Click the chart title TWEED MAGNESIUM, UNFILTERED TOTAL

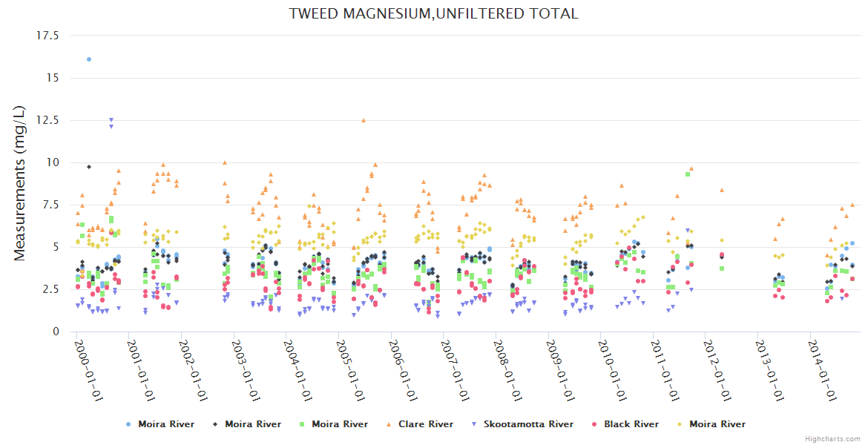[x=433, y=13]
